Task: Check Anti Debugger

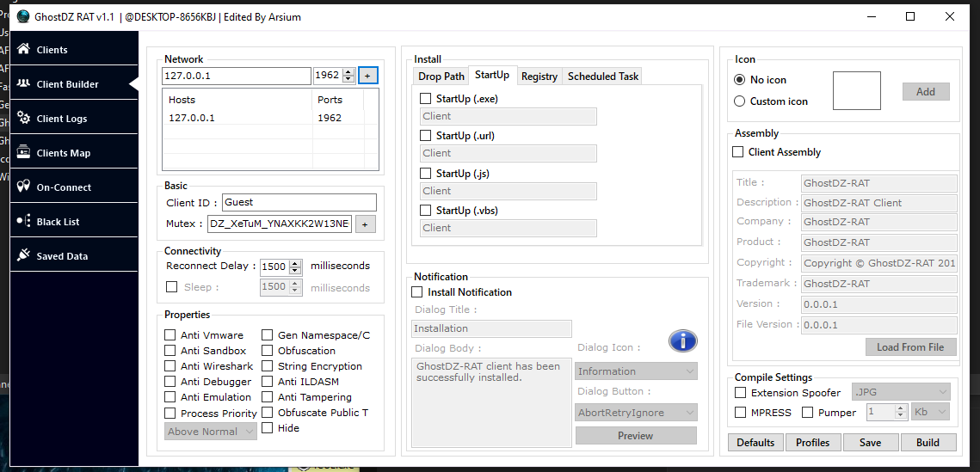Action: click(x=170, y=382)
